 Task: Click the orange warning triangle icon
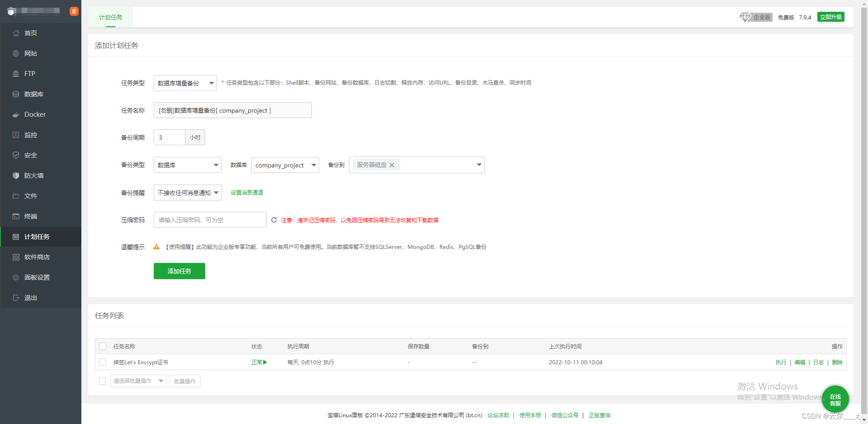[x=156, y=247]
